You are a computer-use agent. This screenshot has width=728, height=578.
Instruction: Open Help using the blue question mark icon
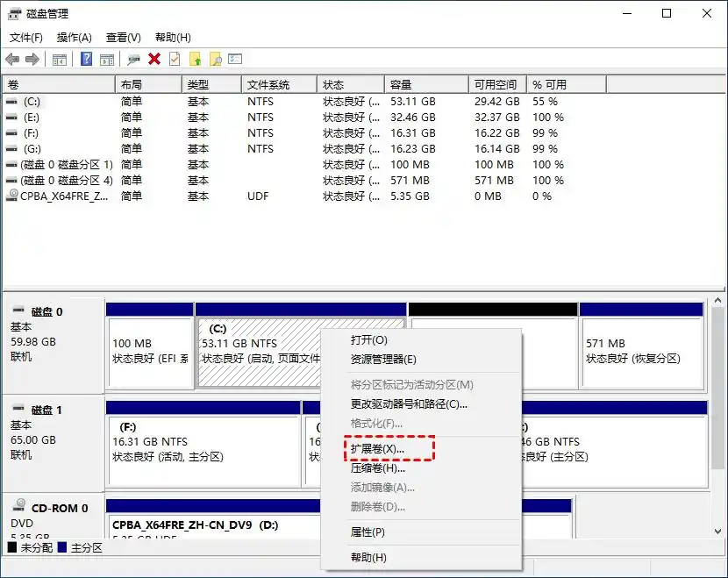pyautogui.click(x=86, y=59)
